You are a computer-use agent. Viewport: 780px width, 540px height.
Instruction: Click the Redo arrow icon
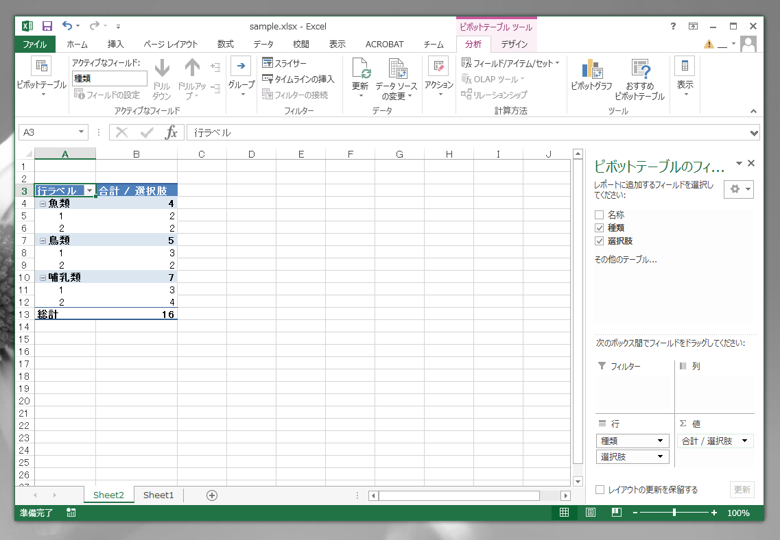point(95,25)
